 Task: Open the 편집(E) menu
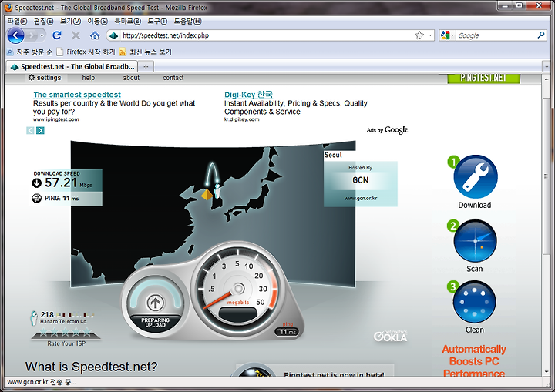(43, 22)
